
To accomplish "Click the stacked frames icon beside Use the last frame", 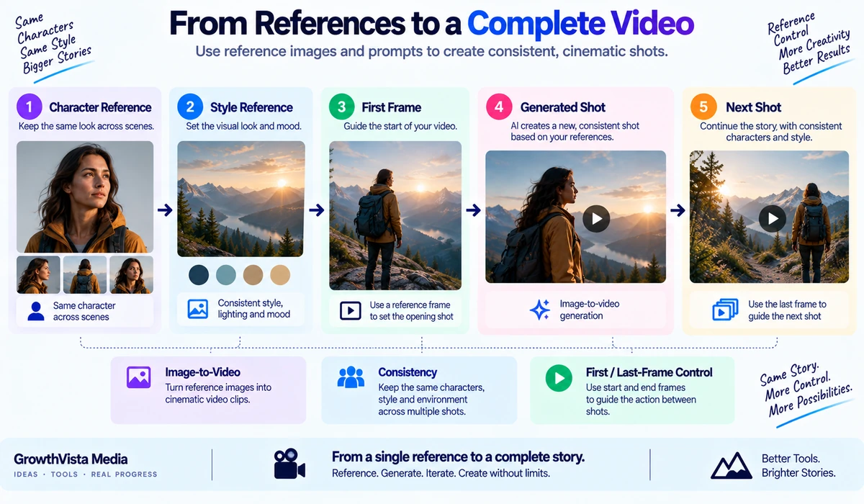I will point(724,310).
